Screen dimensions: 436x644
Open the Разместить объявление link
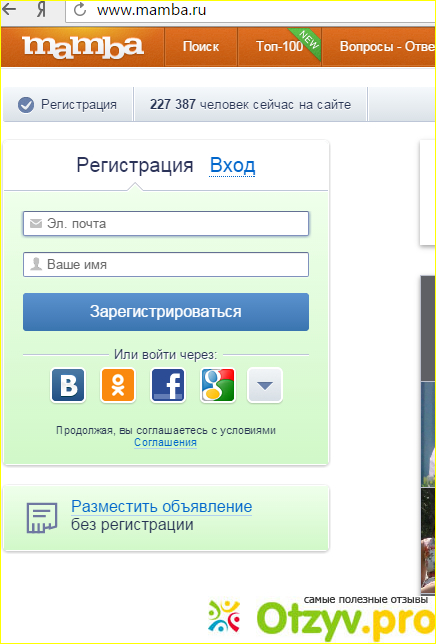click(162, 506)
